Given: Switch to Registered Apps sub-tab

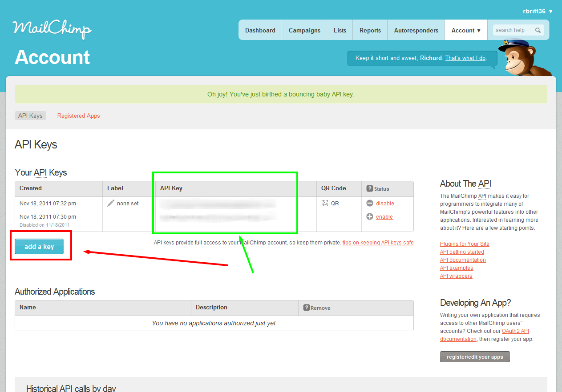Looking at the screenshot, I should 79,116.
